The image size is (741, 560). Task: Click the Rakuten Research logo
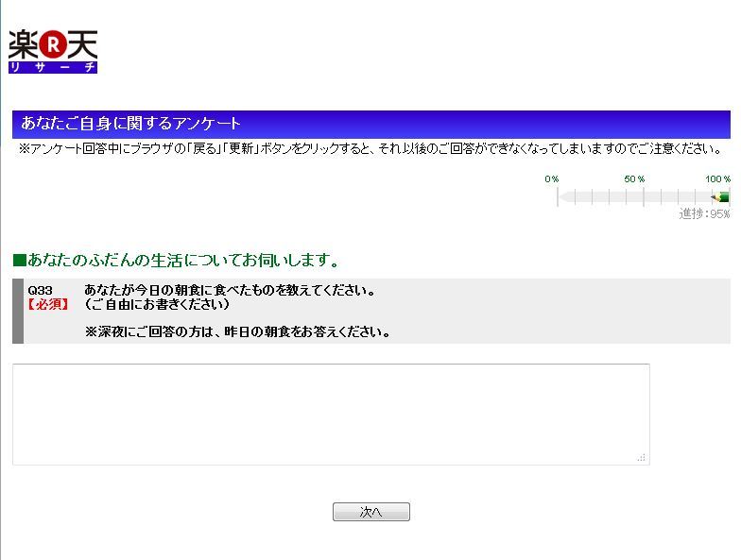[x=53, y=51]
